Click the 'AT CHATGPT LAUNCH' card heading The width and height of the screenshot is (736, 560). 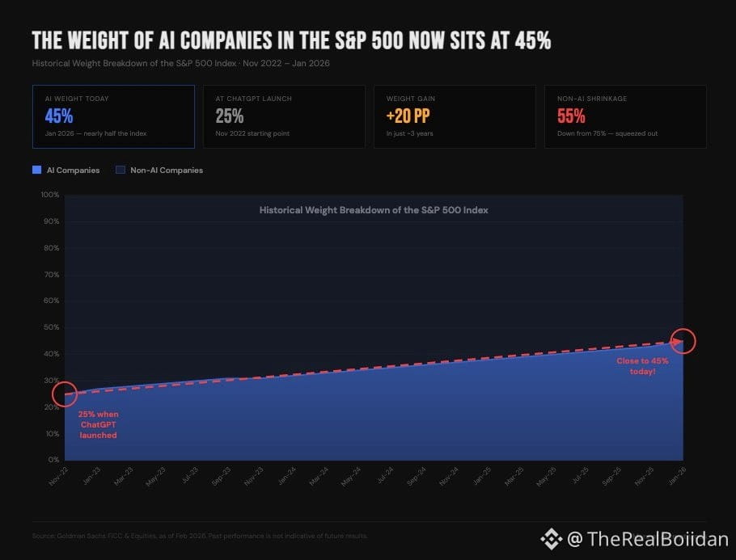tap(253, 99)
